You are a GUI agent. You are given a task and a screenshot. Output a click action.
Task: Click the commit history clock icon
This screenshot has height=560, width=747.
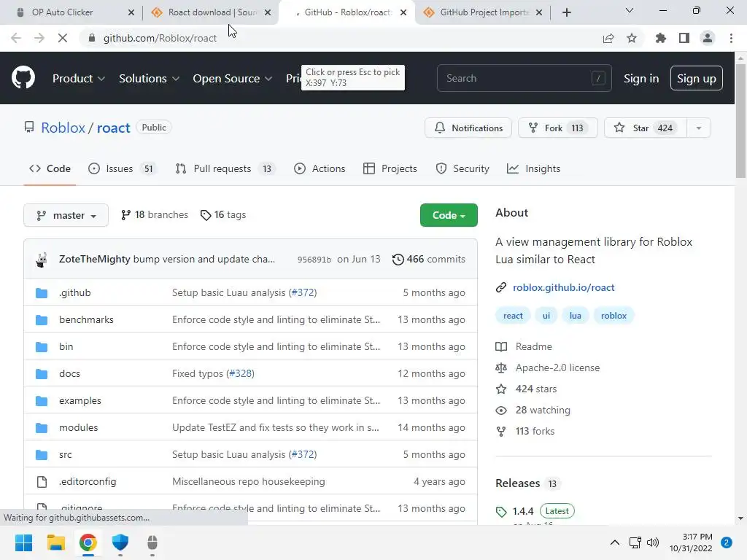click(398, 260)
